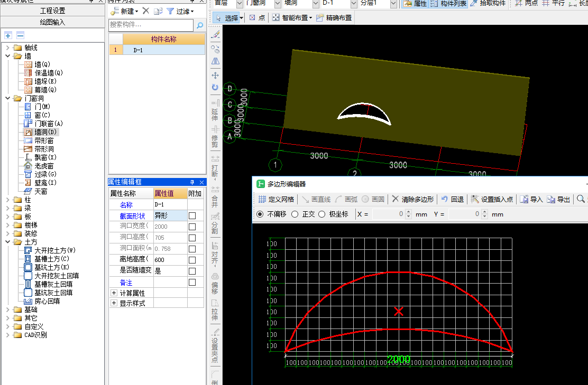The width and height of the screenshot is (588, 385).
Task: Toggle 离地高度 additional checkbox
Action: pos(192,260)
